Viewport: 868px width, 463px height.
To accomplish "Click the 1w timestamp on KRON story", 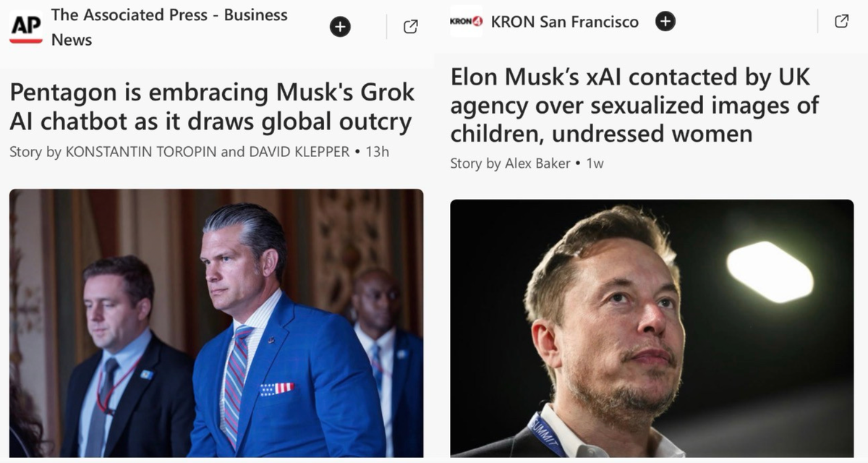I will (595, 163).
